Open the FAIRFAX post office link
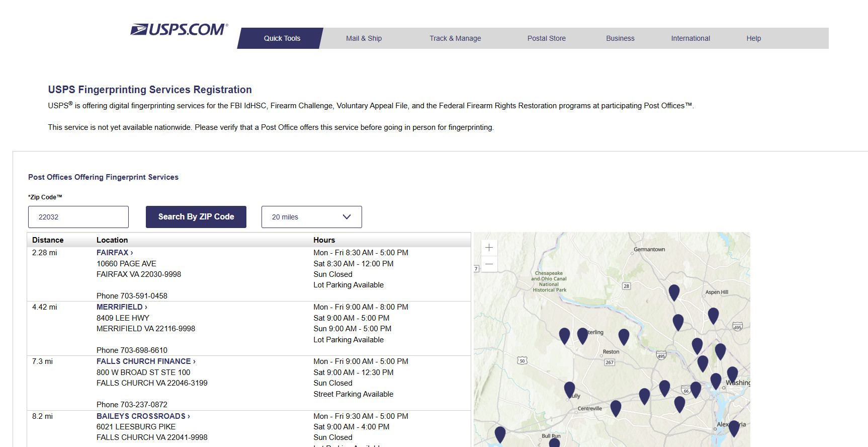The image size is (868, 447). (114, 253)
